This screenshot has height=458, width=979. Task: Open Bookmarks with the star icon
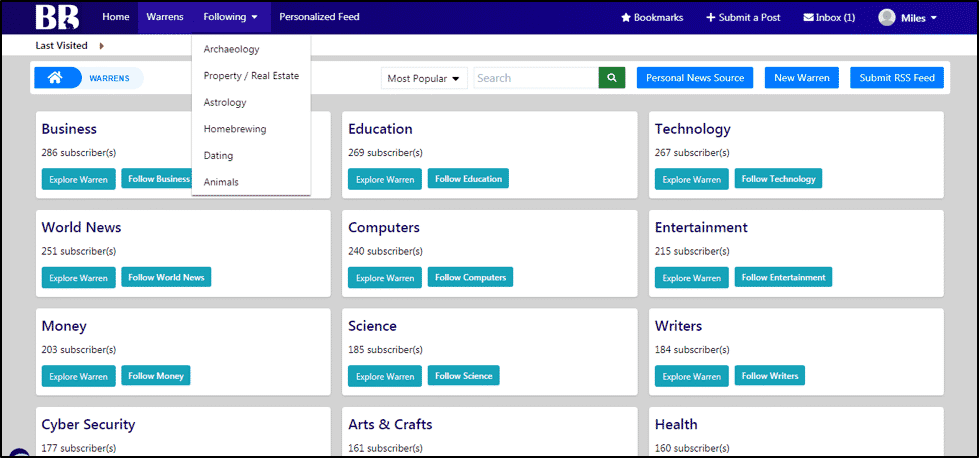click(626, 18)
